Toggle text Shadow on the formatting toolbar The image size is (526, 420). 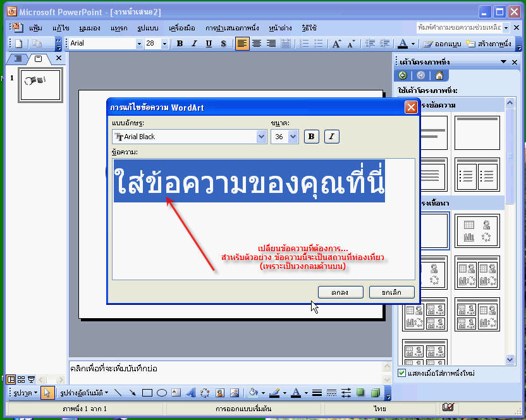pyautogui.click(x=223, y=44)
